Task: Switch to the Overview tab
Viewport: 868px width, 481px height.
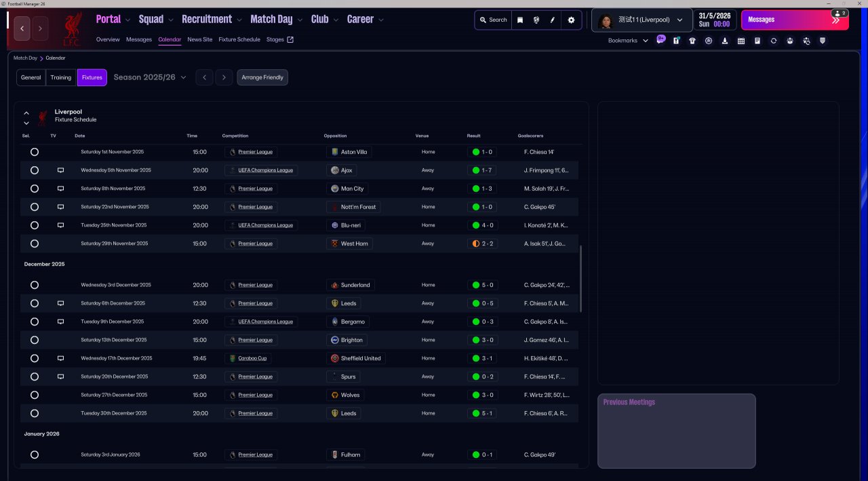Action: point(108,39)
